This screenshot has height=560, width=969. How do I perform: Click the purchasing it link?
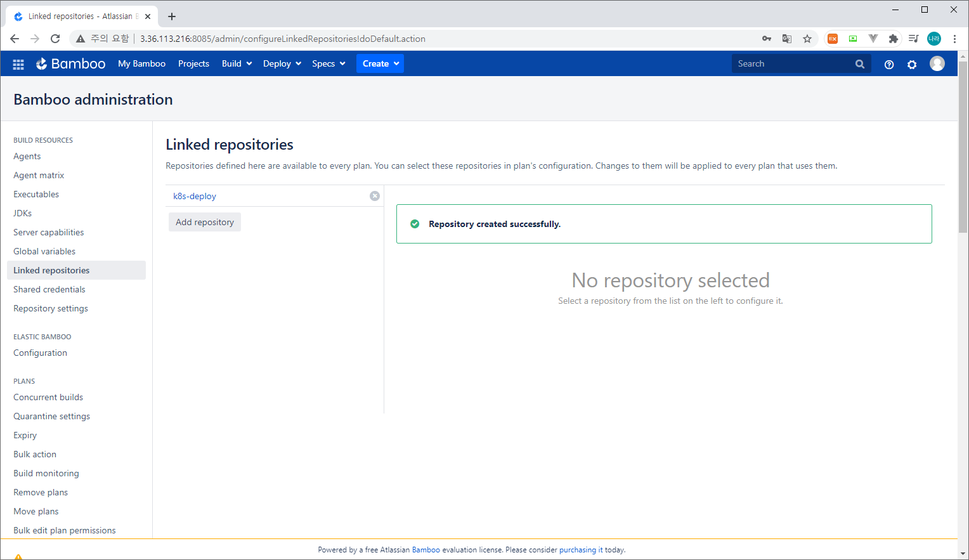pyautogui.click(x=581, y=550)
